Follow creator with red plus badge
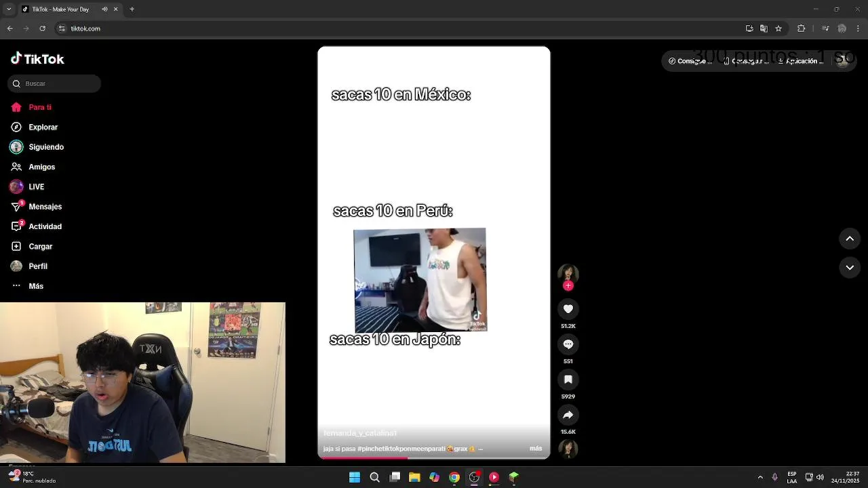This screenshot has height=488, width=868. click(x=568, y=286)
